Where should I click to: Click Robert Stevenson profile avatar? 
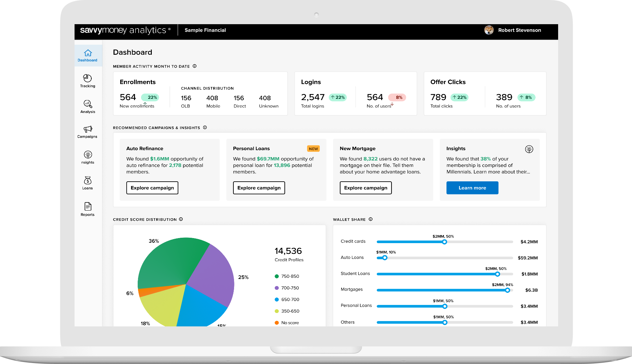(x=489, y=30)
